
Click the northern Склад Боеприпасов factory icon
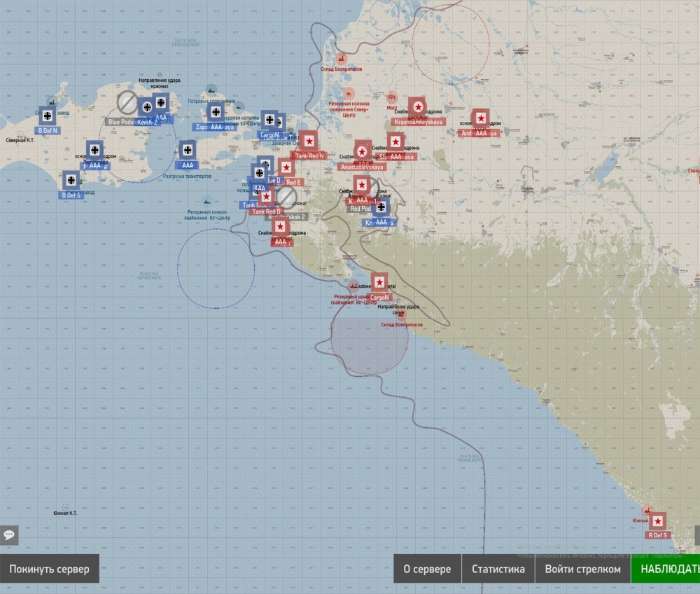pyautogui.click(x=342, y=59)
